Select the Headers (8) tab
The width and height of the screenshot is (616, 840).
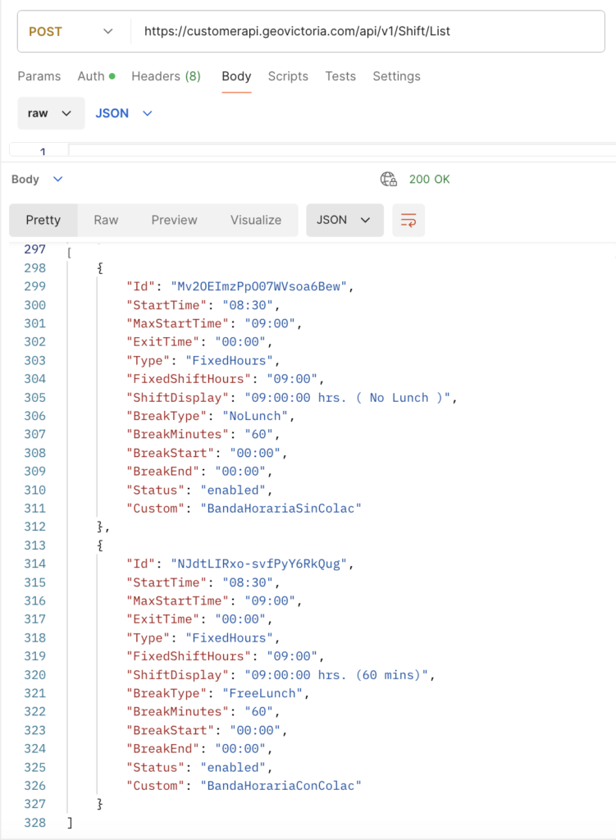click(x=166, y=76)
